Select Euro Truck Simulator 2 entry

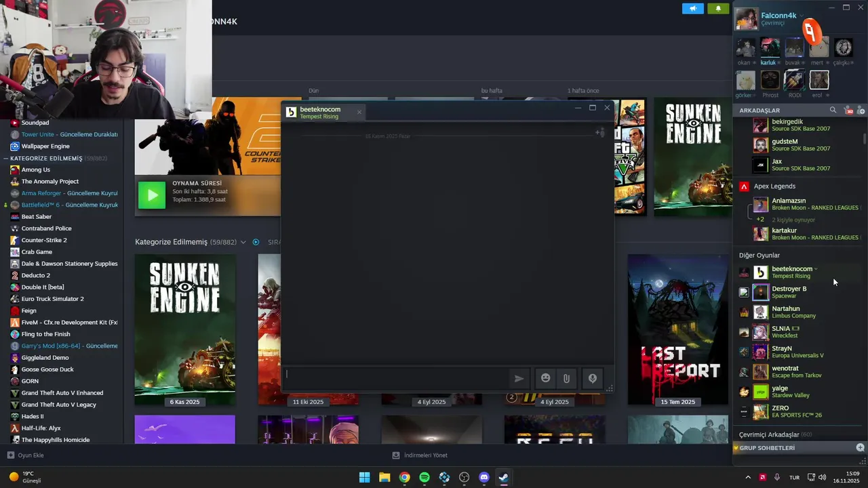click(x=52, y=299)
